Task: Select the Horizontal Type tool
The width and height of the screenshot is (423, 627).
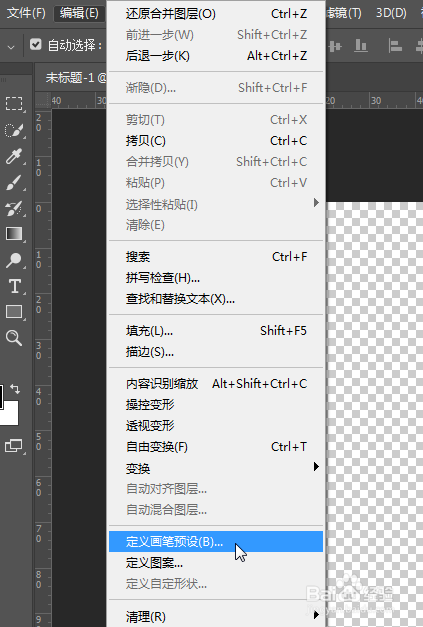Action: 15,286
